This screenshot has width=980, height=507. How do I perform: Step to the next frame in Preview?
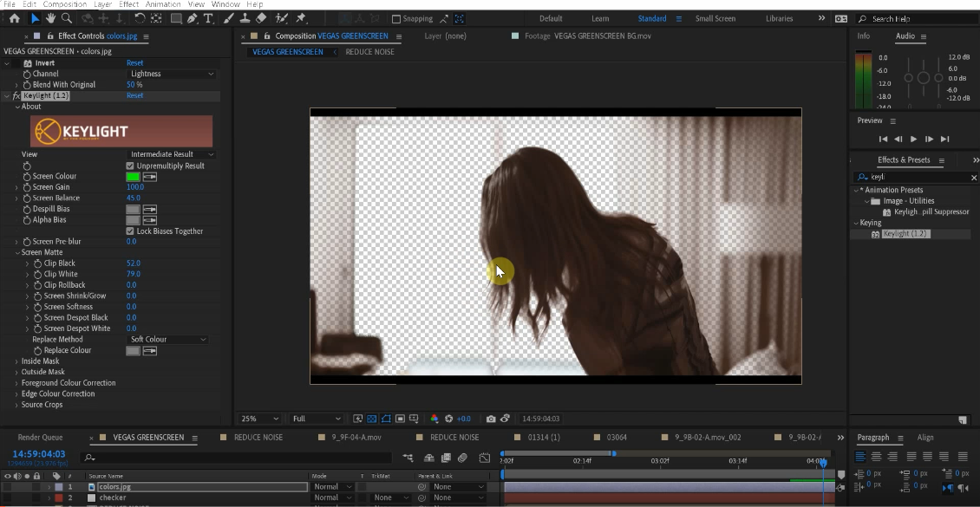tap(929, 140)
